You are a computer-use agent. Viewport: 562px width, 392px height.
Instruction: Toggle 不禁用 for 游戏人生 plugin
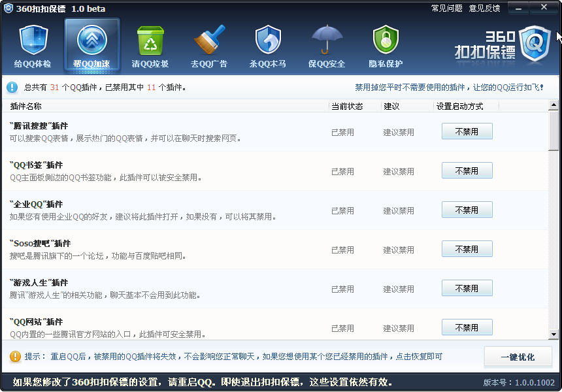click(x=467, y=287)
